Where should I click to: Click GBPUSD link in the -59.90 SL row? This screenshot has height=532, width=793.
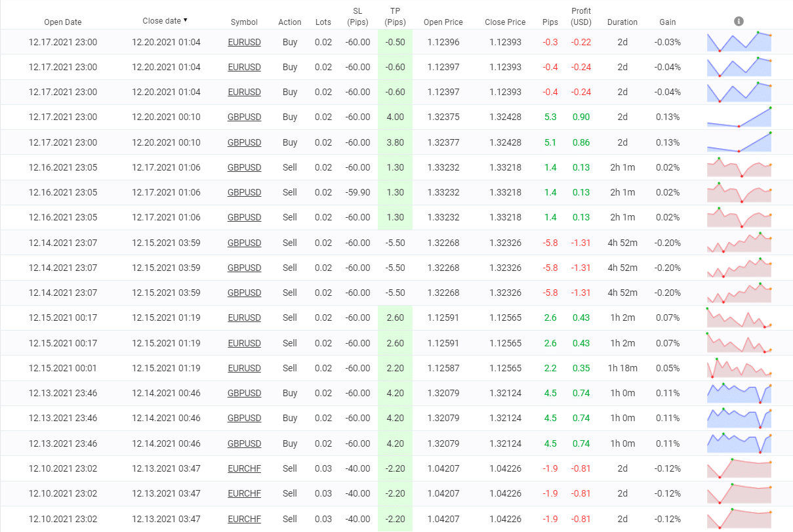tap(244, 192)
